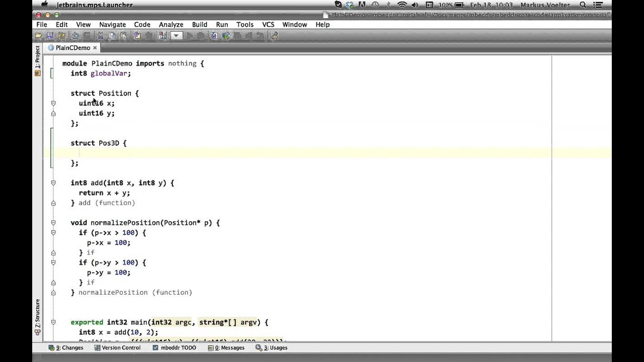This screenshot has width=644, height=362.
Task: Open the 9: Changes tool window
Action: pos(66,347)
